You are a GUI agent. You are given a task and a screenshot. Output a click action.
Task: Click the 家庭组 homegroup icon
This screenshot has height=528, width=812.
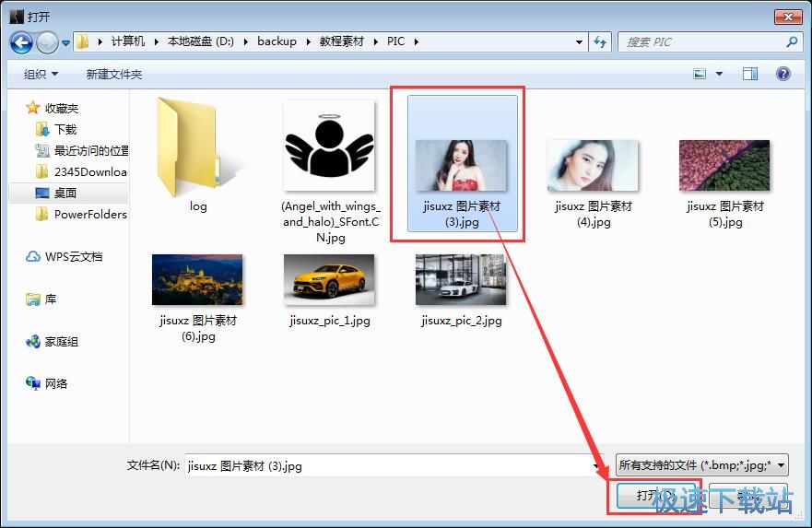[x=32, y=341]
